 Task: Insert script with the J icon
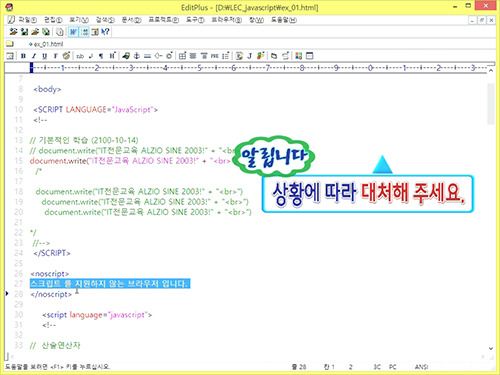coord(249,56)
